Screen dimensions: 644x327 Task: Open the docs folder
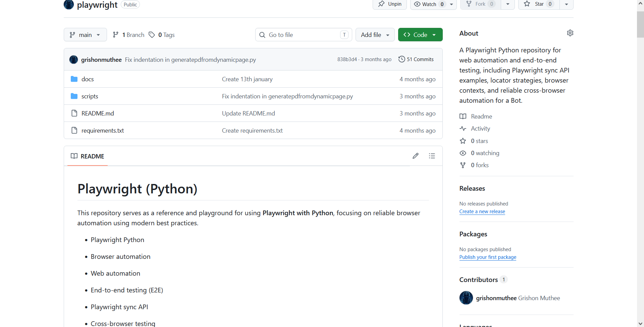pos(88,79)
